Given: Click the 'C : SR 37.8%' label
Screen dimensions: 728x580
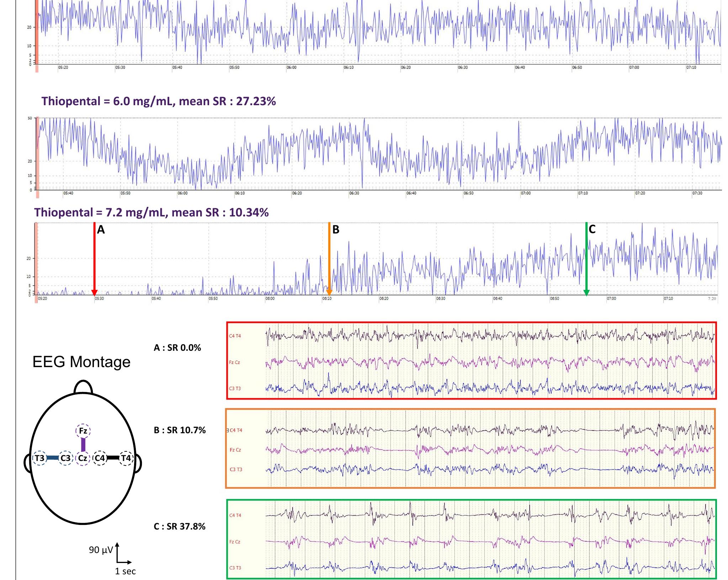Looking at the screenshot, I should [180, 526].
